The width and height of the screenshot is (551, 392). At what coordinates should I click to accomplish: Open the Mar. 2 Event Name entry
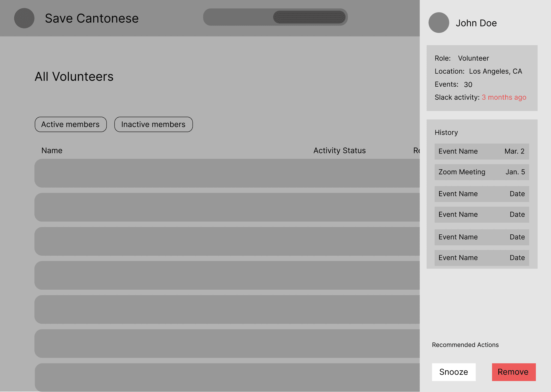(x=482, y=151)
